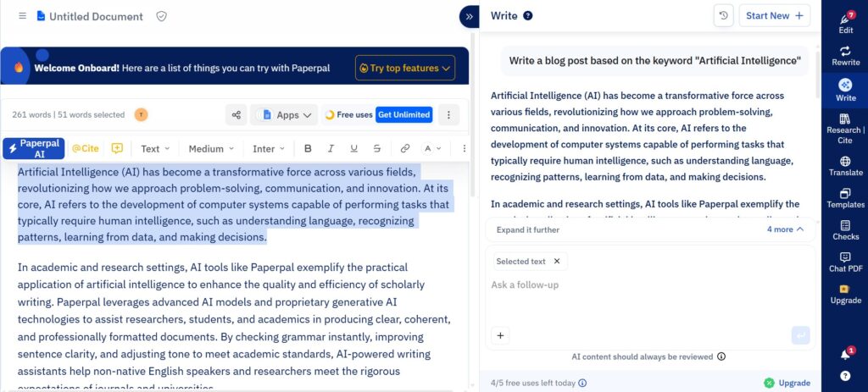Open the toolbar overflow three-dot menu
Screen dimensions: 868x392
pyautogui.click(x=464, y=148)
